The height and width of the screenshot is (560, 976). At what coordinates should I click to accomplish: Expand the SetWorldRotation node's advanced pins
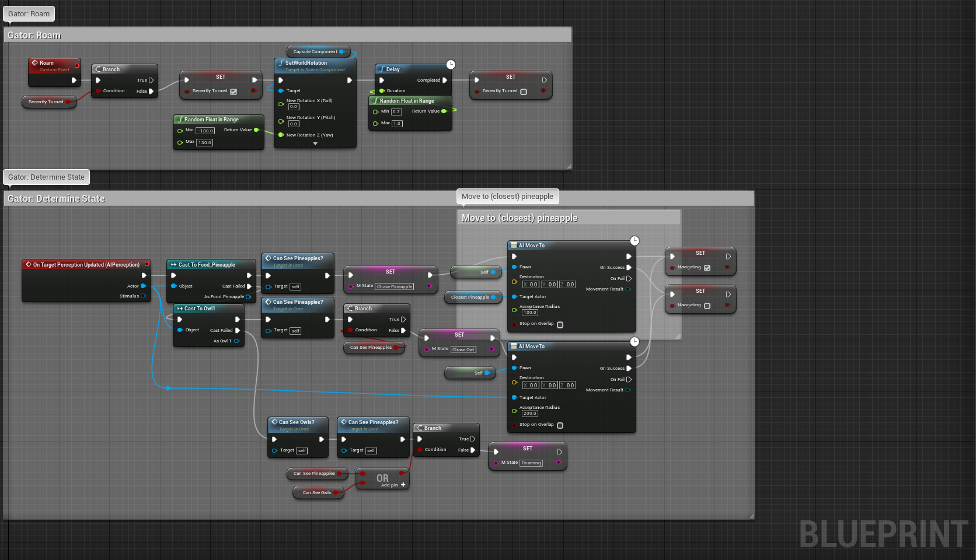pyautogui.click(x=315, y=143)
